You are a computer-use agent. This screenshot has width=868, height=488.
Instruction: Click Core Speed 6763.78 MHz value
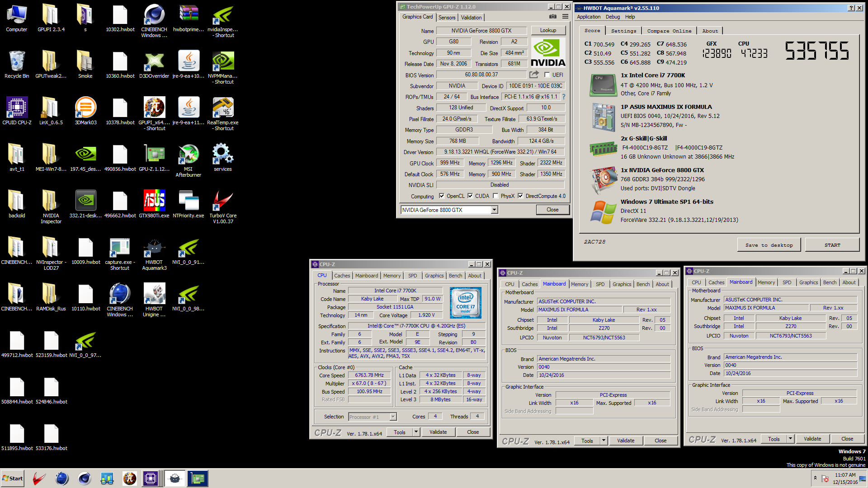pyautogui.click(x=369, y=375)
